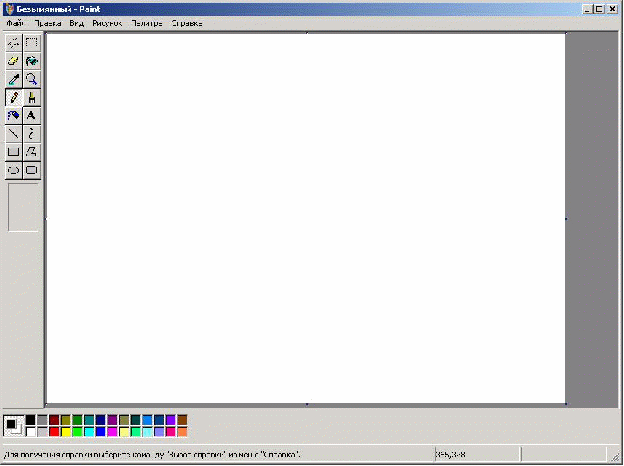Maximize the Paint window

click(599, 10)
